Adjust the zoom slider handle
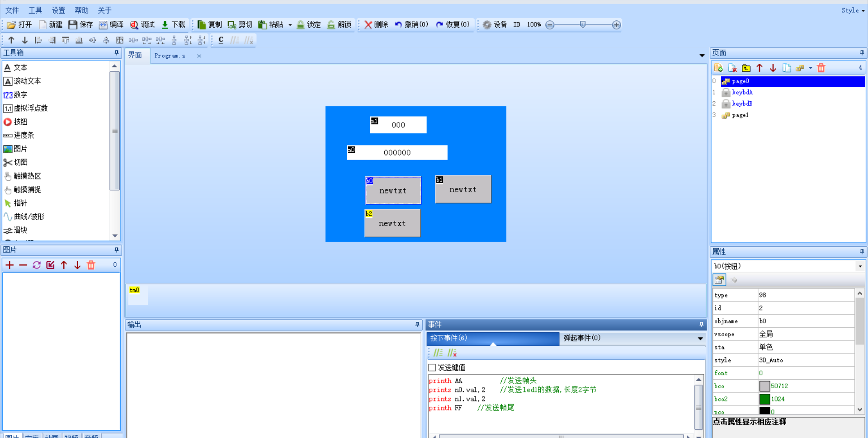 pyautogui.click(x=583, y=24)
